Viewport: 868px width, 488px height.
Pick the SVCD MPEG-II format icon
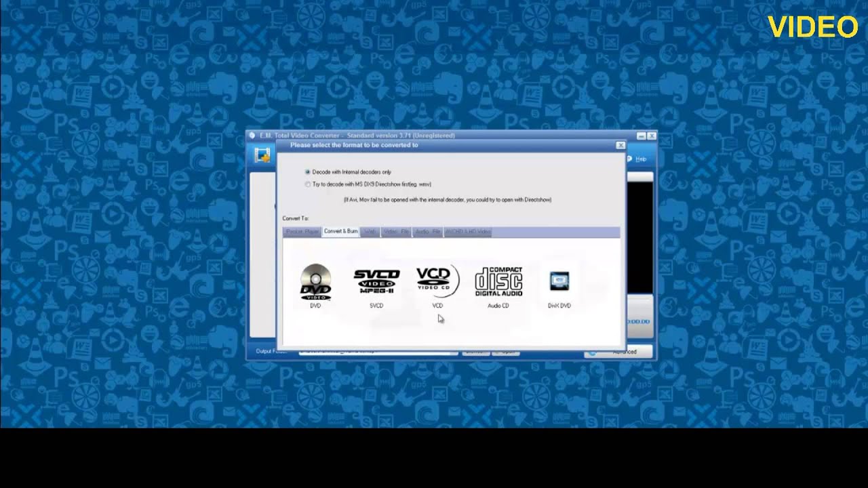(x=376, y=281)
